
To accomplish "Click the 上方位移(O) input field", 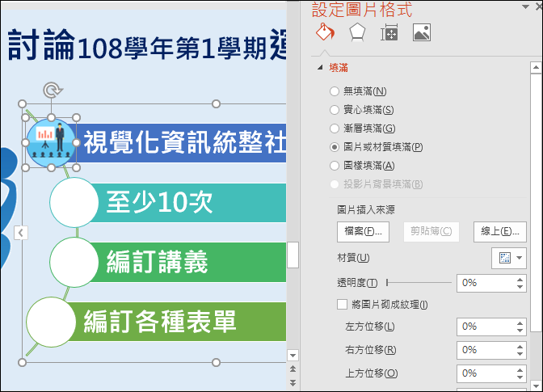I will [x=486, y=373].
